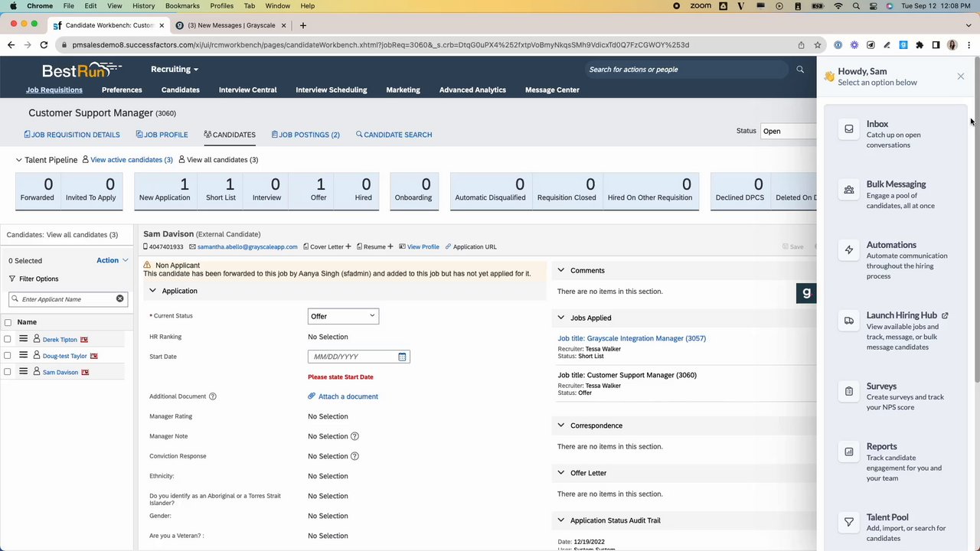980x551 pixels.
Task: Clear the applicant name search field
Action: [x=119, y=298]
